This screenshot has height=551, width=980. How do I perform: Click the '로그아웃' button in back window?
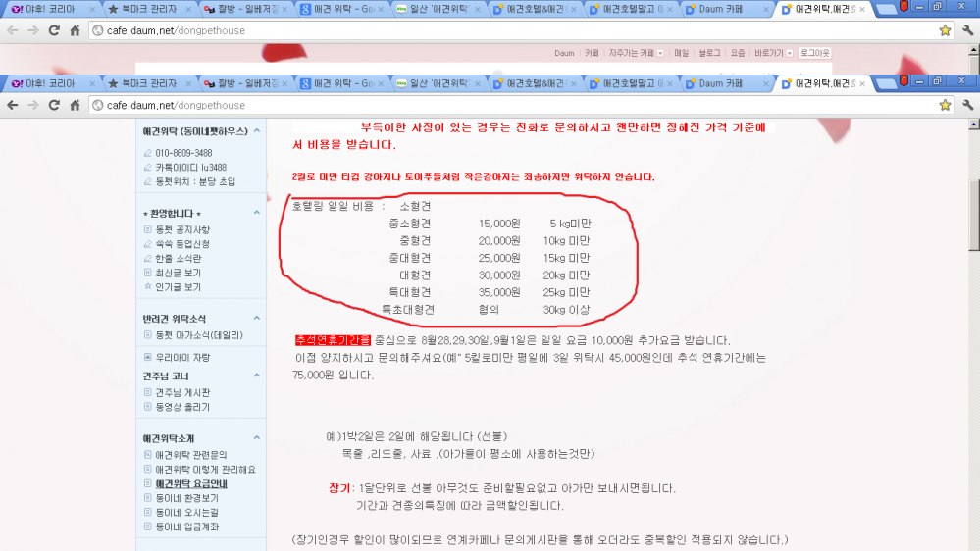(814, 53)
